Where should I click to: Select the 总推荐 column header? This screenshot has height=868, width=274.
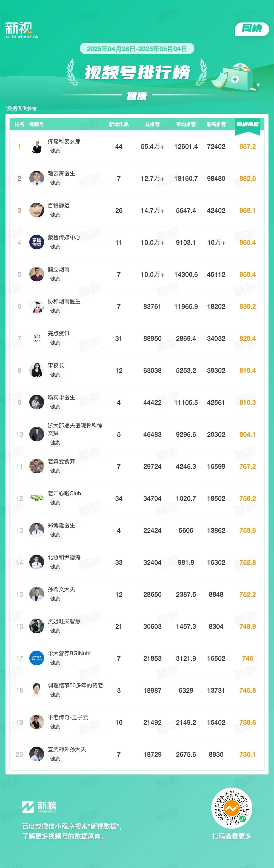coord(152,124)
